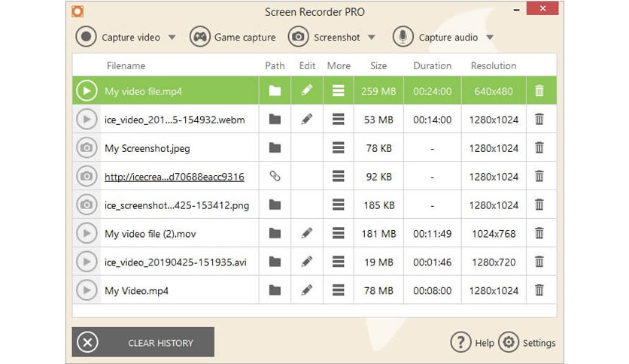Play ice_video_20190425-151935.avi
The height and width of the screenshot is (364, 629).
tap(87, 262)
